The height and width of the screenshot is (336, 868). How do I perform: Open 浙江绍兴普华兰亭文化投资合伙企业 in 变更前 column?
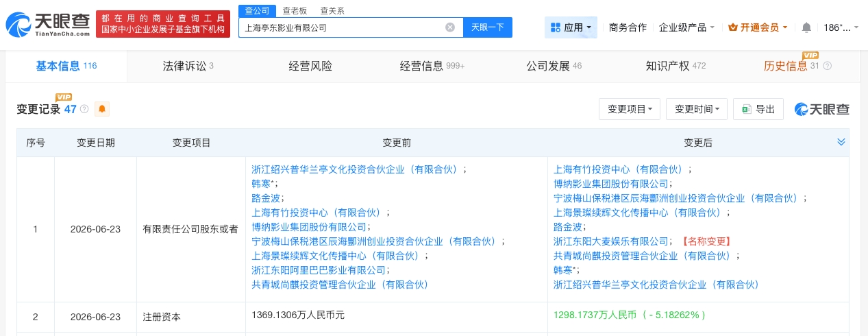click(356, 169)
